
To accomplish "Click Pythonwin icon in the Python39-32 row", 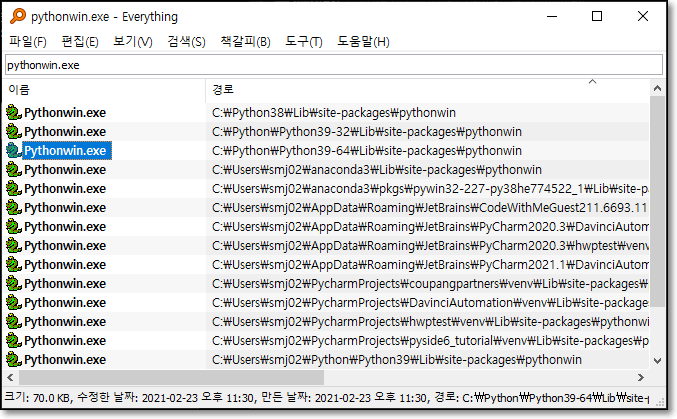I will [x=14, y=131].
